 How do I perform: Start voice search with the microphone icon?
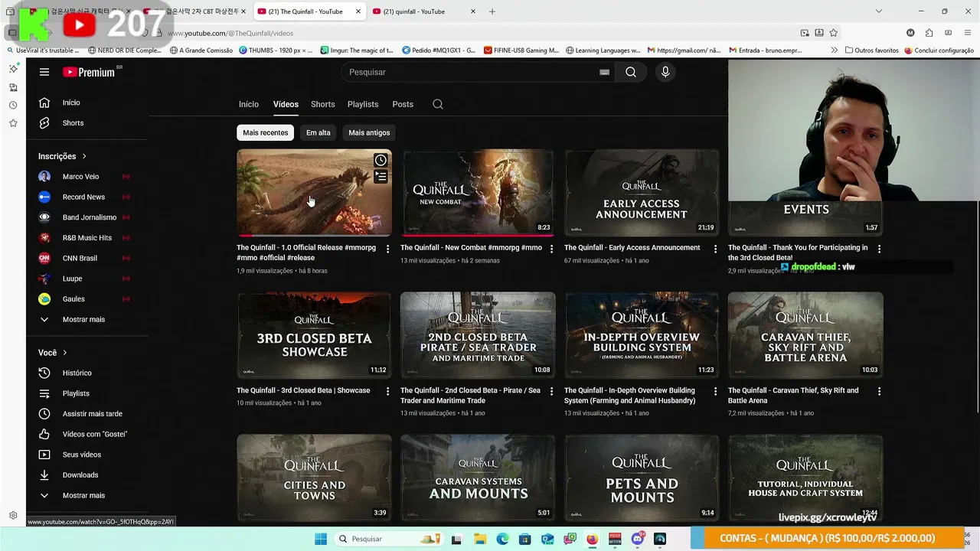click(665, 72)
